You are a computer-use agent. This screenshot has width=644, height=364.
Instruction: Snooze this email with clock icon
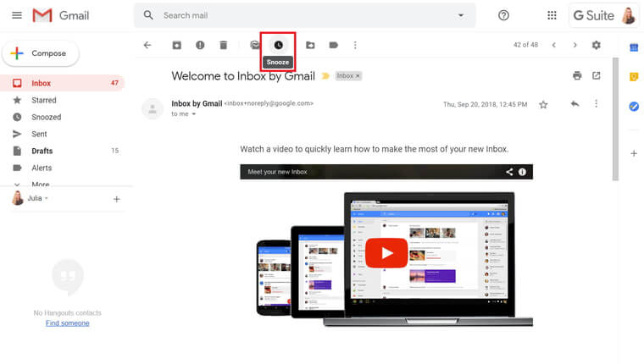pos(278,45)
